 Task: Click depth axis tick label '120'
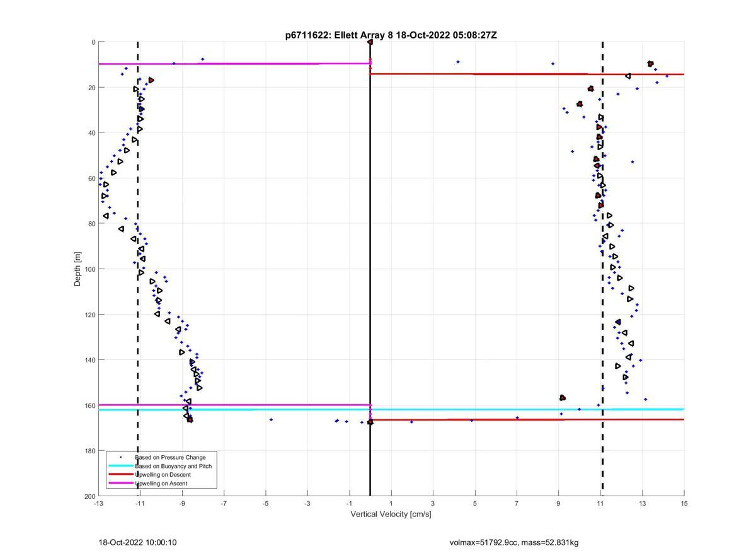click(x=89, y=315)
